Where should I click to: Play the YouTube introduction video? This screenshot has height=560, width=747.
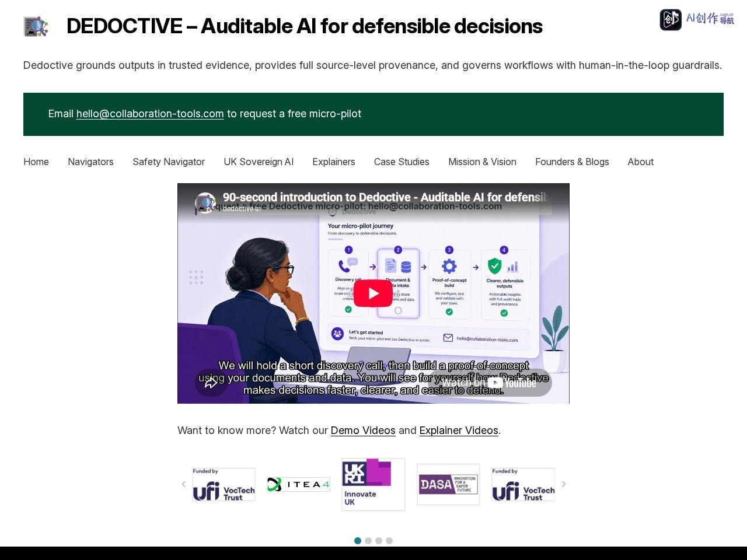[373, 293]
